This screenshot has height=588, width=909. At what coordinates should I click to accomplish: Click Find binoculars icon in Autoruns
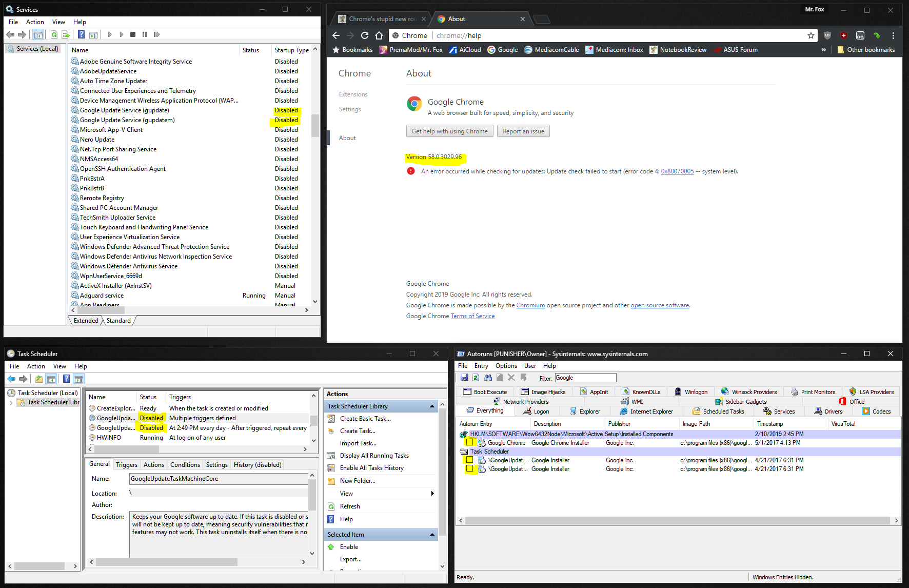click(x=488, y=378)
